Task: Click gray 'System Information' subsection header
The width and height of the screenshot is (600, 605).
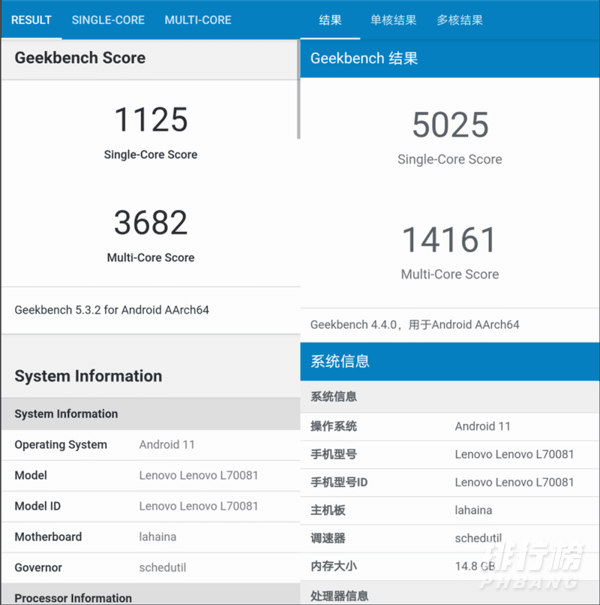Action: coord(151,414)
